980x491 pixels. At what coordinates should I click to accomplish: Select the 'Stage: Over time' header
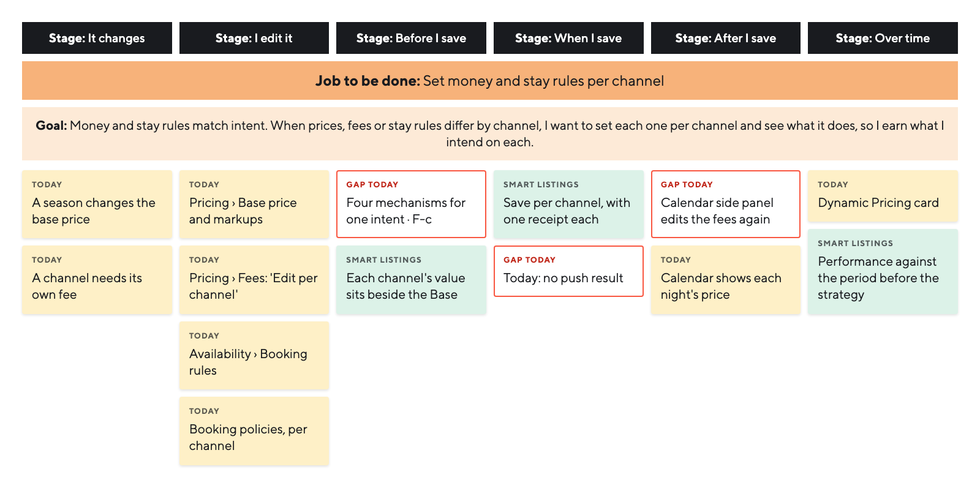click(883, 38)
